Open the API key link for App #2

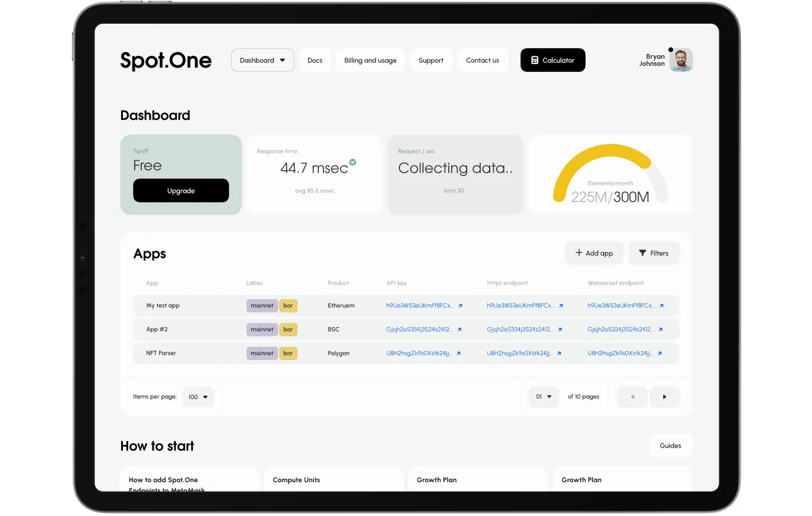[419, 329]
